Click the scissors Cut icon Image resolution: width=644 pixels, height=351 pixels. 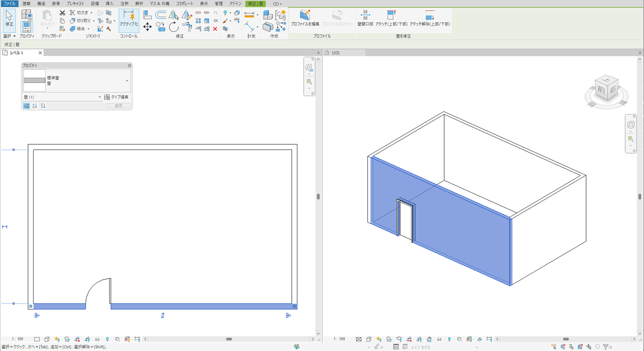(x=62, y=13)
